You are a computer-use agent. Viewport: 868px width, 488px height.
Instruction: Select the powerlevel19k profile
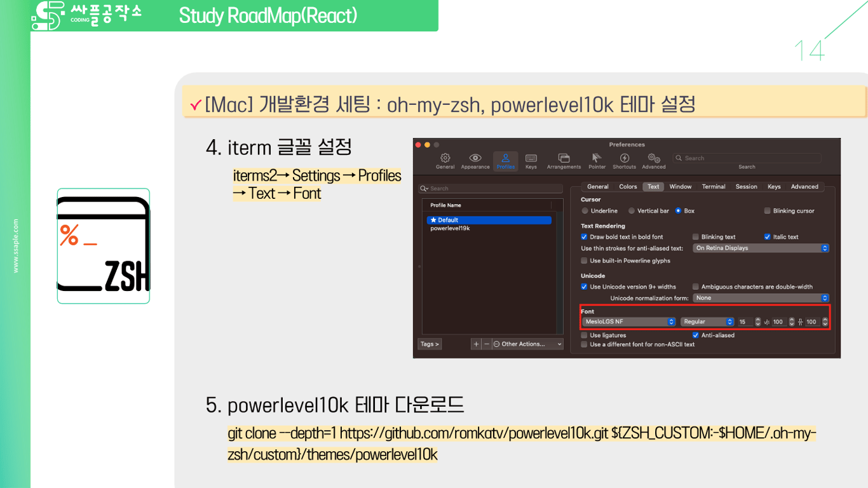coord(451,229)
